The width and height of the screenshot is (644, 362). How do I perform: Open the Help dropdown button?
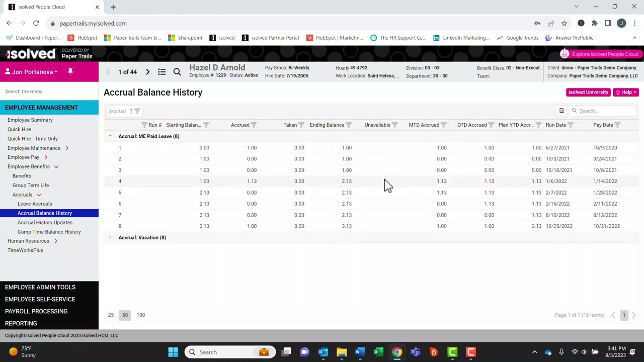(626, 92)
